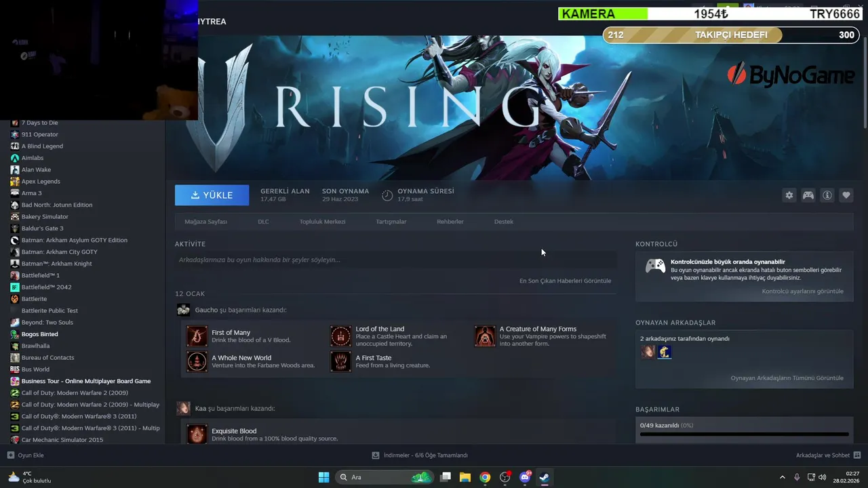Click A Creature of Many Forms achievement icon

485,336
